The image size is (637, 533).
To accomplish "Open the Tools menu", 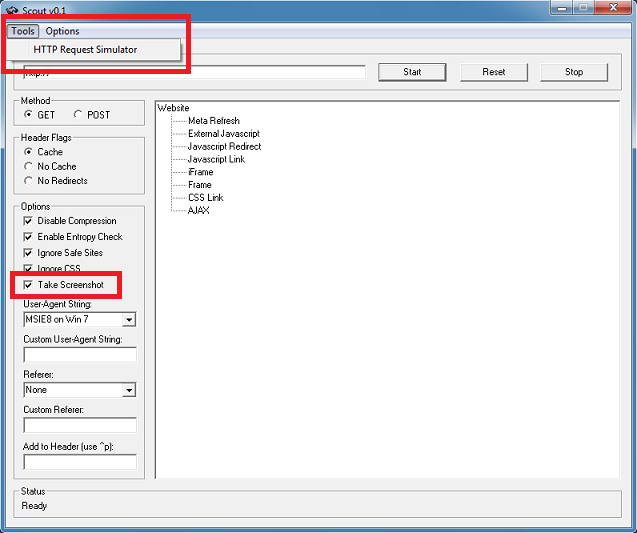I will click(22, 31).
